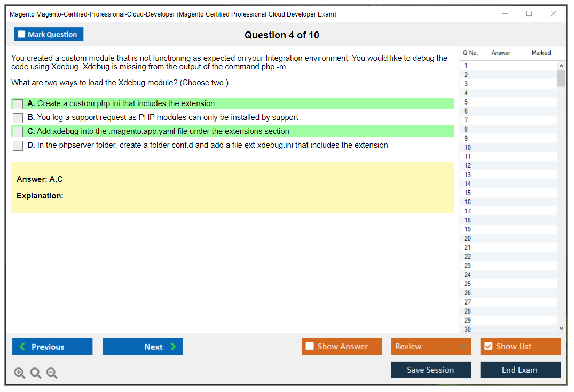Viewport: 574px width, 392px height.
Task: Go back to the Previous question
Action: click(x=52, y=347)
